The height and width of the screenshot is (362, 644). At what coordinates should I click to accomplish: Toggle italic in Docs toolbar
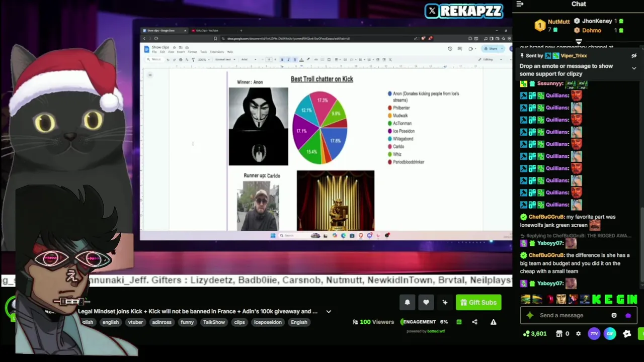(x=288, y=59)
